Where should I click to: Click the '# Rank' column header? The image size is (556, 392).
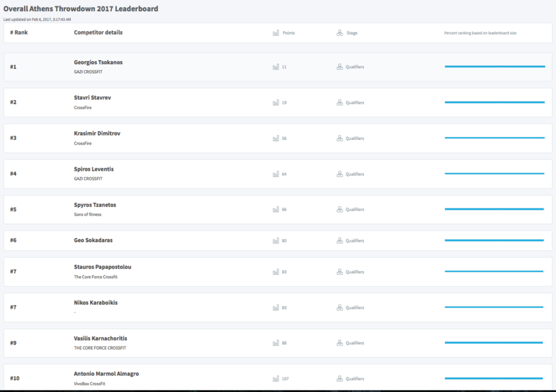[19, 33]
